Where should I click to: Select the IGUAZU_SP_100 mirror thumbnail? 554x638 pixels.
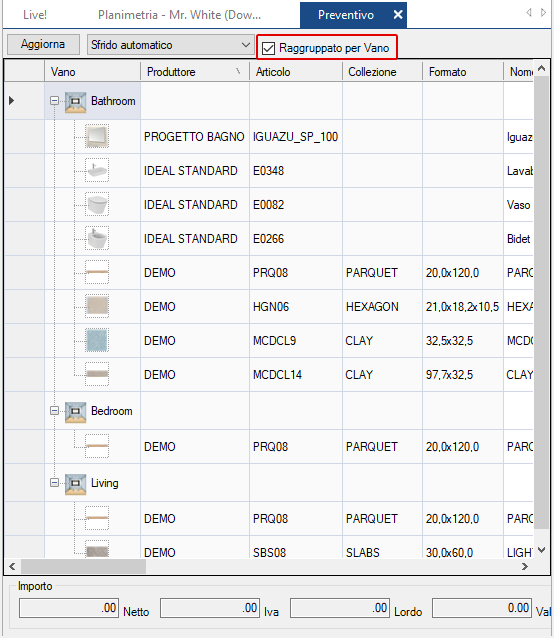click(x=97, y=136)
